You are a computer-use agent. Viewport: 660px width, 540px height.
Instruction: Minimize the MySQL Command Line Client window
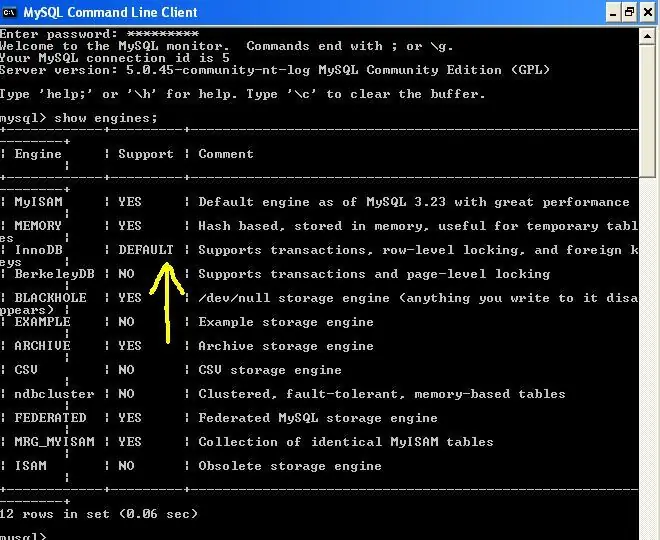(x=613, y=13)
